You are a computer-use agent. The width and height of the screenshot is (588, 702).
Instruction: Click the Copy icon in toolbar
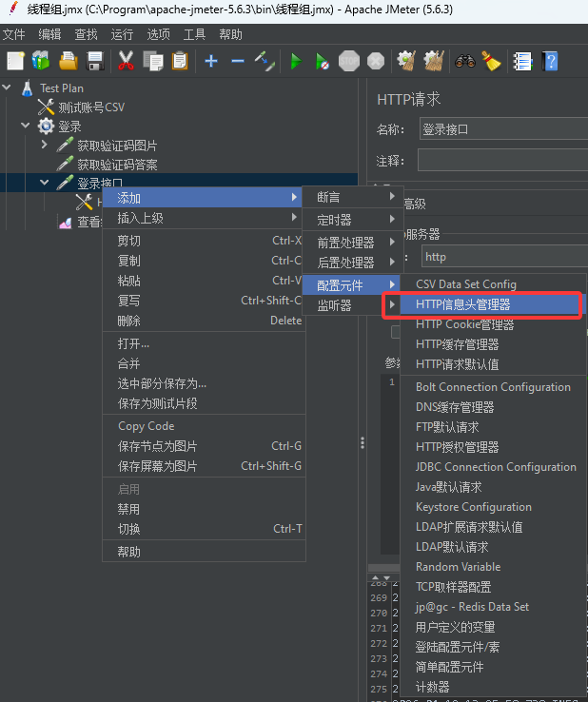pyautogui.click(x=153, y=61)
